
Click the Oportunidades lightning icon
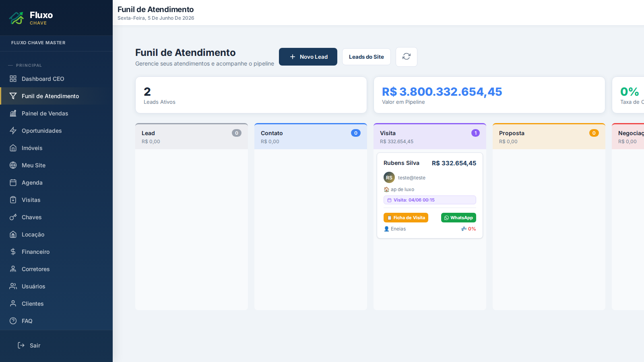click(13, 131)
